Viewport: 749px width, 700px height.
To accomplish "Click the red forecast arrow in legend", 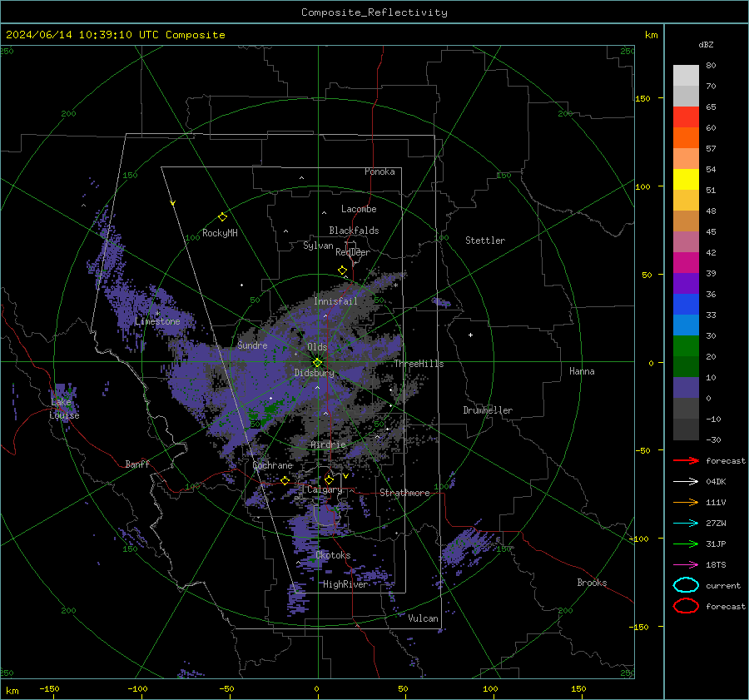I will click(686, 460).
